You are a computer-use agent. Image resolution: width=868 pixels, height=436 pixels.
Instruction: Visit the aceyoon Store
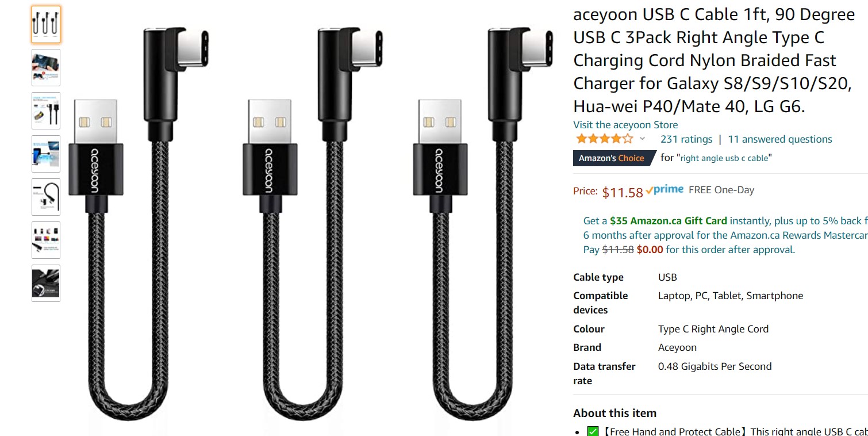(625, 125)
